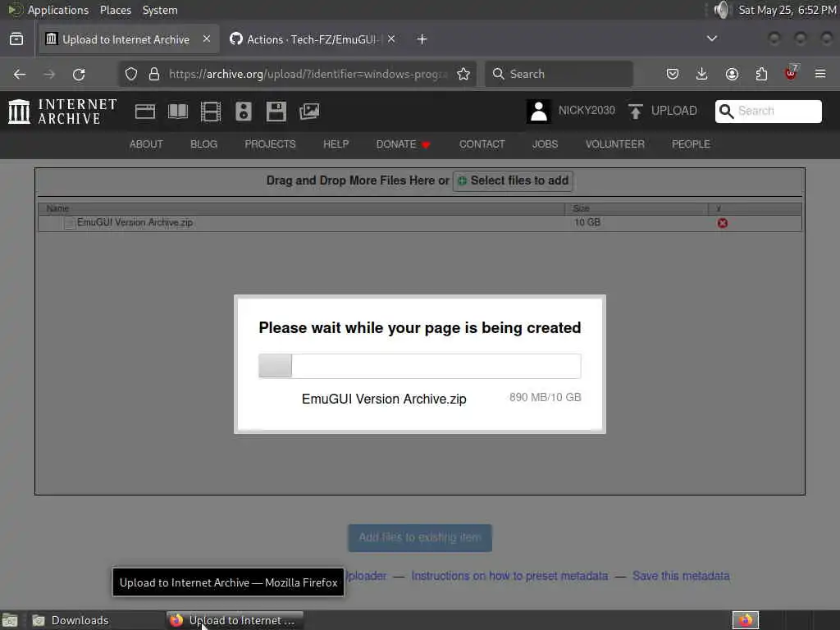Open the JOBS nav link

[x=545, y=144]
